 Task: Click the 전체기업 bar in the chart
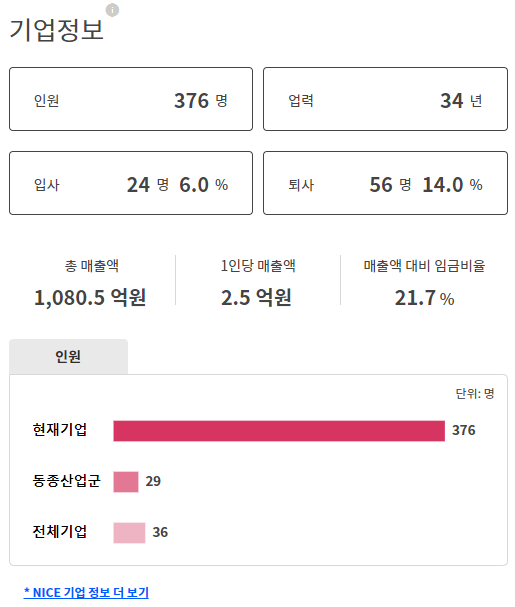pos(129,533)
